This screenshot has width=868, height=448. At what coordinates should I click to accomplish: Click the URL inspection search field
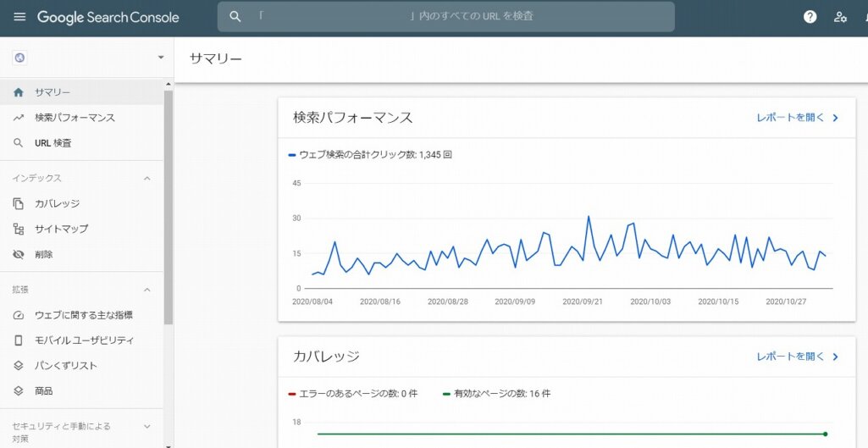[x=445, y=17]
